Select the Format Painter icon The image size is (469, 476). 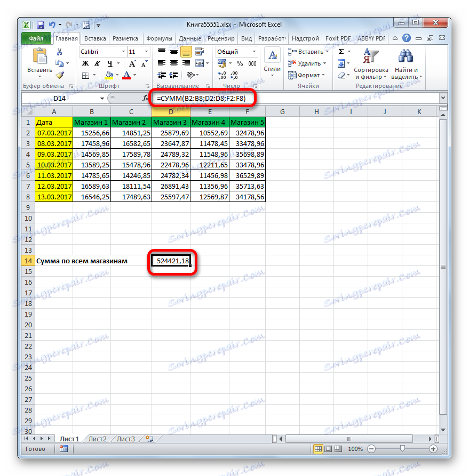click(60, 75)
